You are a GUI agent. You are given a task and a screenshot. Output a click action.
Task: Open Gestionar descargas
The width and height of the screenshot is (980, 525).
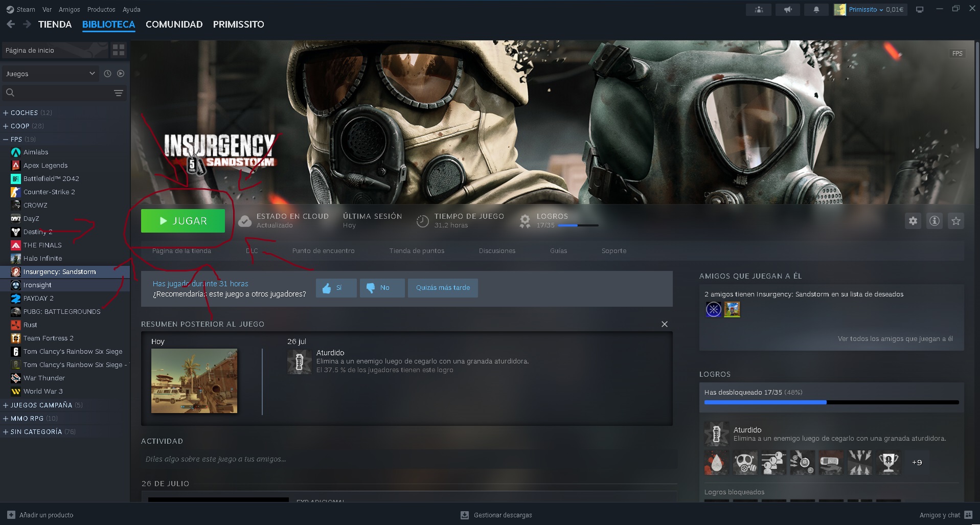coord(496,515)
